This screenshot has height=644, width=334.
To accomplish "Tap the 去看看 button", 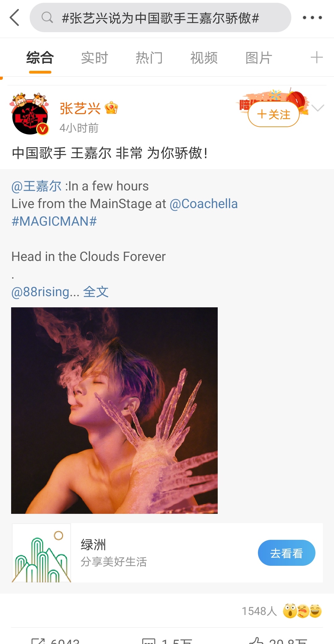I will coord(287,553).
